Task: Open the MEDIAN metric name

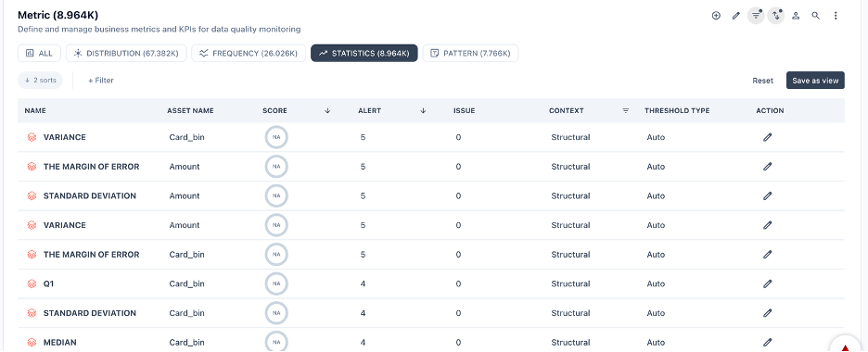Action: tap(59, 342)
